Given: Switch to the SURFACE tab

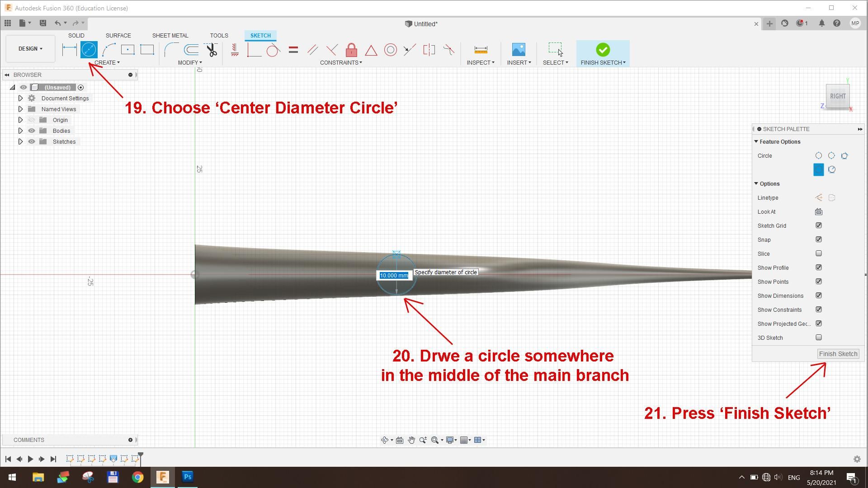Looking at the screenshot, I should point(118,36).
